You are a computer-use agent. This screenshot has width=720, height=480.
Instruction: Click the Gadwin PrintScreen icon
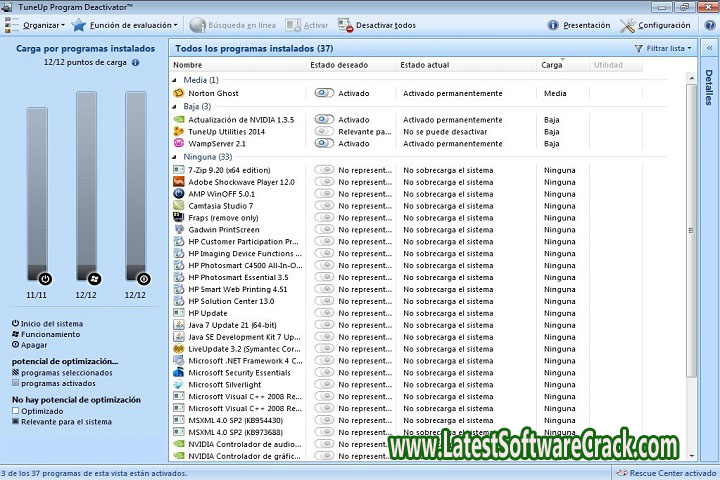tap(178, 230)
